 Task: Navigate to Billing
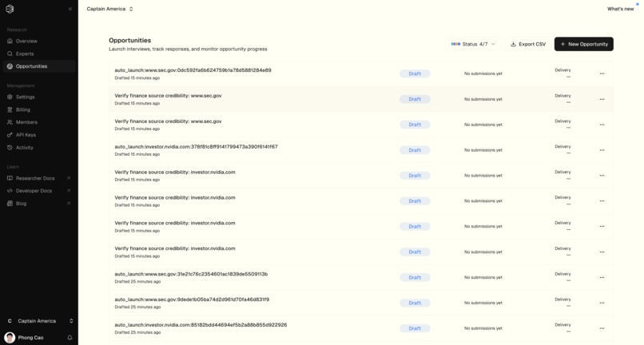coord(39,109)
